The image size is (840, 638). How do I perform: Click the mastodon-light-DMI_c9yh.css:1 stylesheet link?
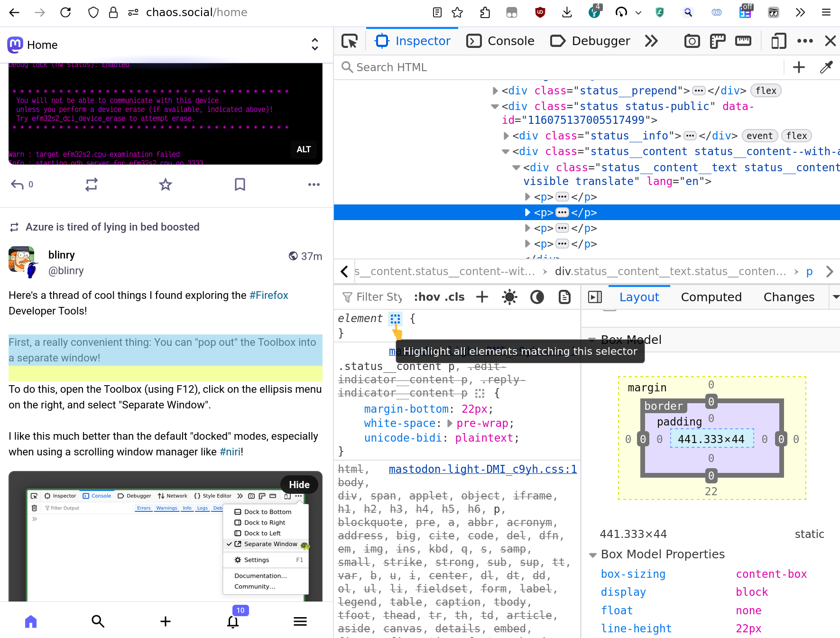[482, 469]
